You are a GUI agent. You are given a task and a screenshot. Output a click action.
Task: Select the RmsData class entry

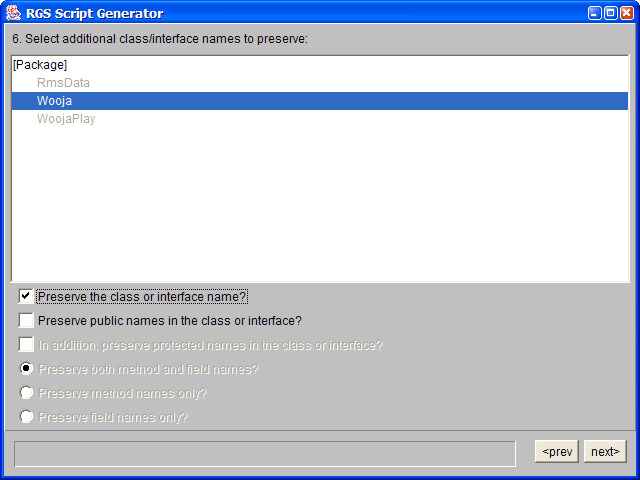pos(63,82)
